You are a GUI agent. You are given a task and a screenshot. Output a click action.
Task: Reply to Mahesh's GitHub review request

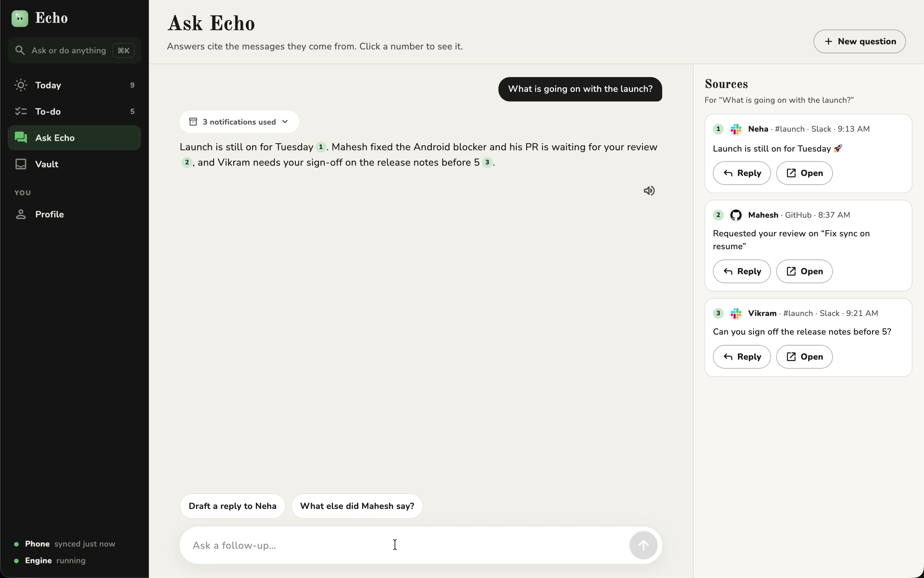pos(741,271)
